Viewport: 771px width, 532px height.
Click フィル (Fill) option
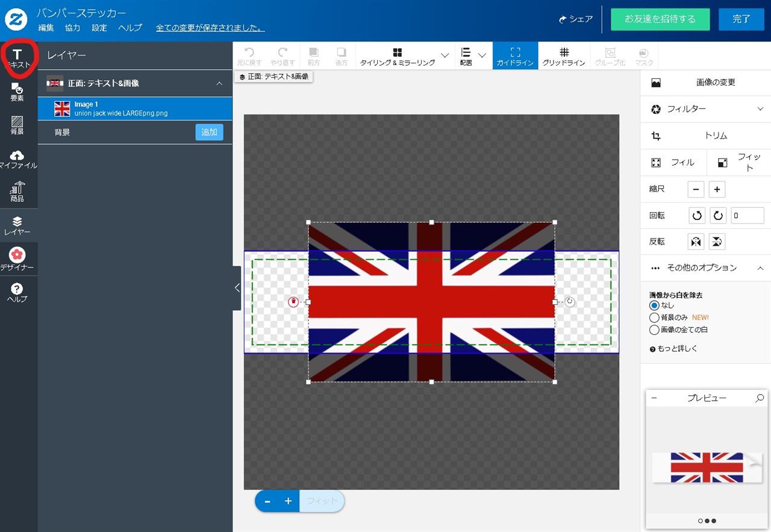[673, 163]
